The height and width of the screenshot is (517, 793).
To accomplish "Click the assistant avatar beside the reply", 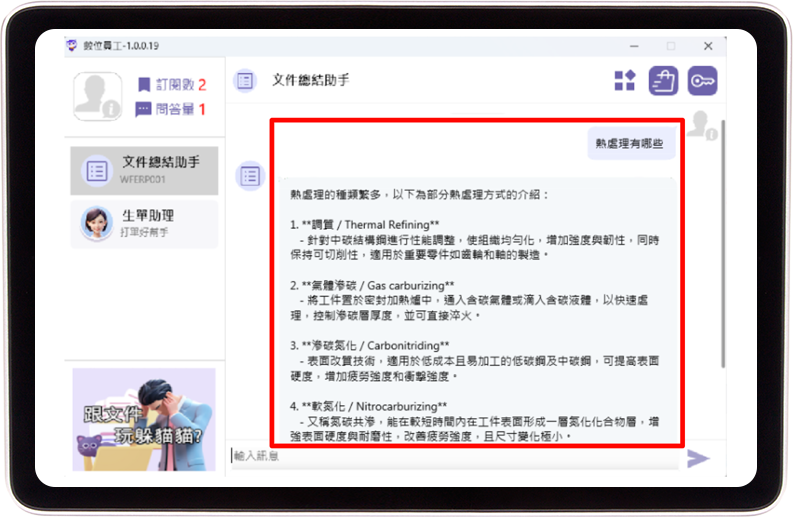I will pyautogui.click(x=248, y=175).
